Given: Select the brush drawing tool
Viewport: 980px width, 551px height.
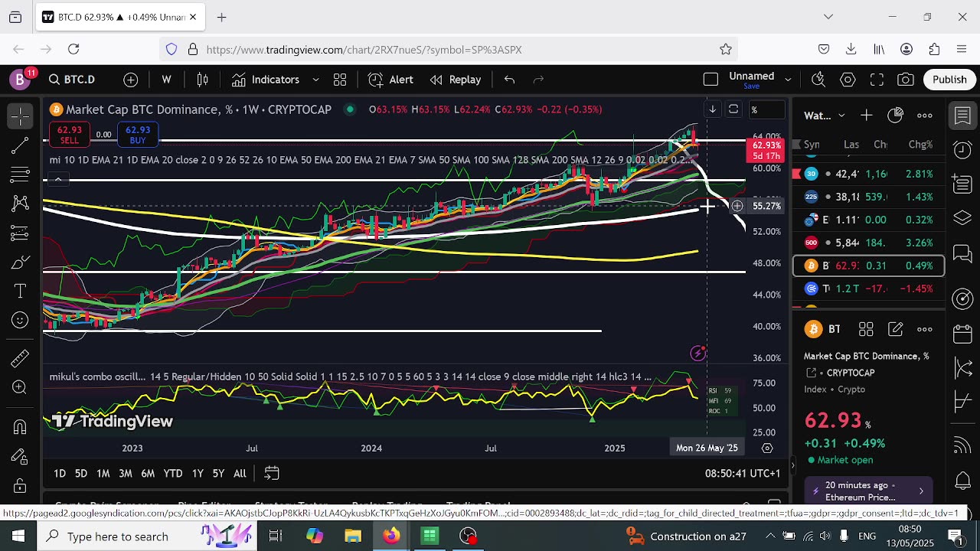Looking at the screenshot, I should click(x=21, y=262).
